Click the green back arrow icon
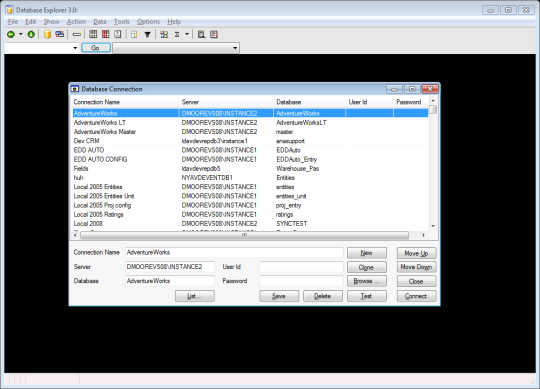The width and height of the screenshot is (540, 389). pos(11,34)
